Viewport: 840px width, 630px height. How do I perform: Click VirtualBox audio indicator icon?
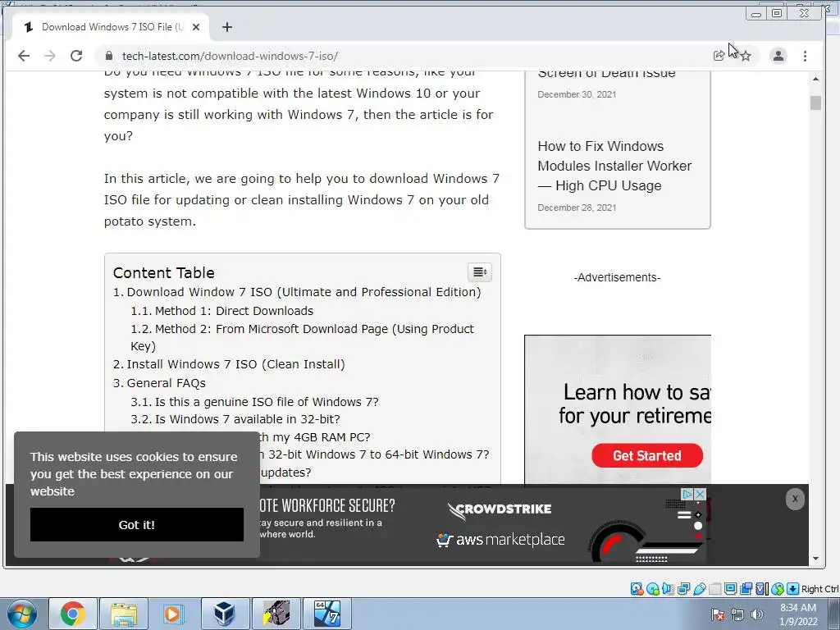point(668,589)
